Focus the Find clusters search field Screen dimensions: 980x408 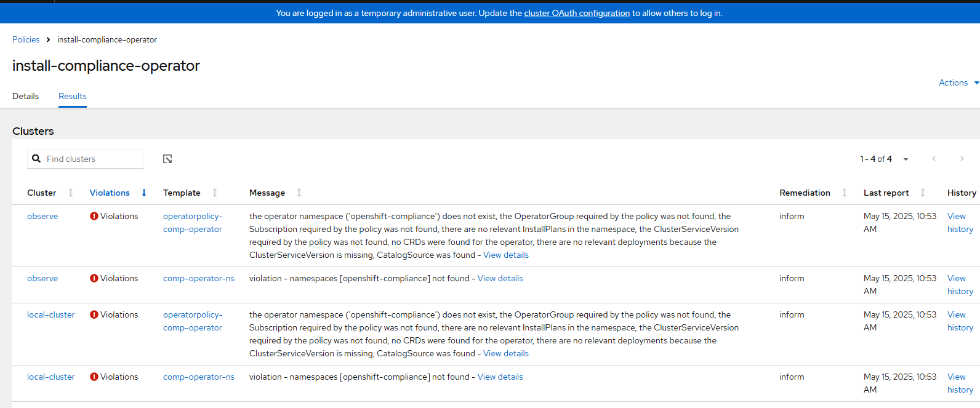86,159
